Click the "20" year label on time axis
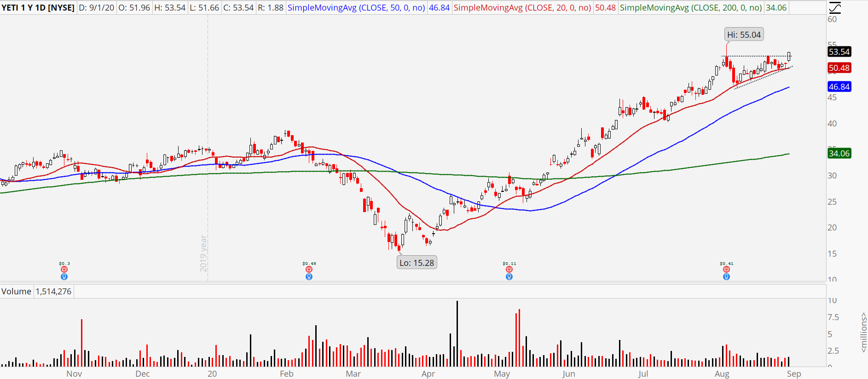Image resolution: width=868 pixels, height=379 pixels. [212, 373]
